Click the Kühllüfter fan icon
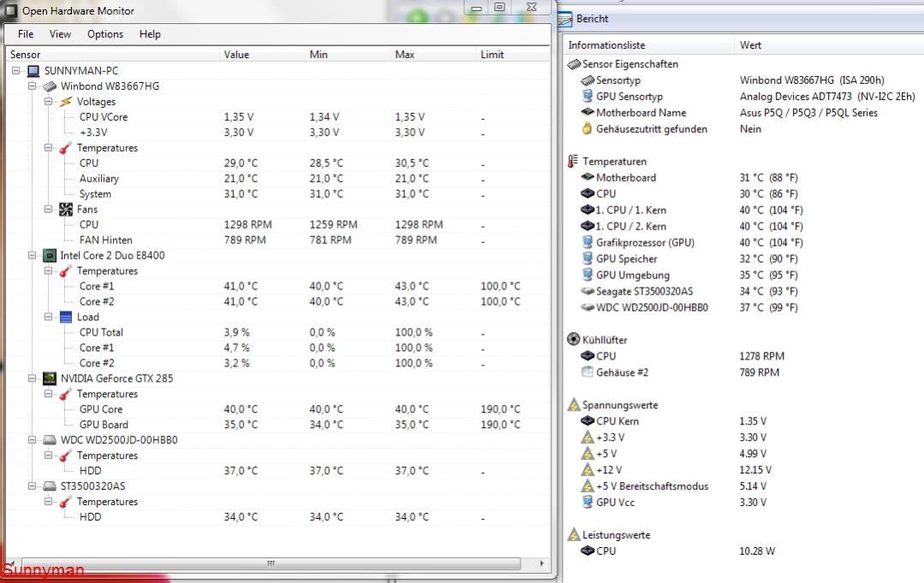The width and height of the screenshot is (924, 583). pos(574,339)
